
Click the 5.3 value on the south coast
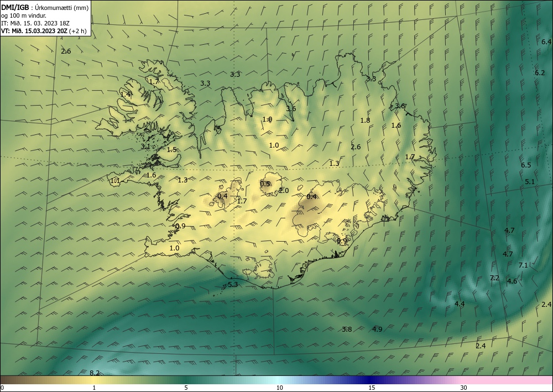[x=233, y=285]
